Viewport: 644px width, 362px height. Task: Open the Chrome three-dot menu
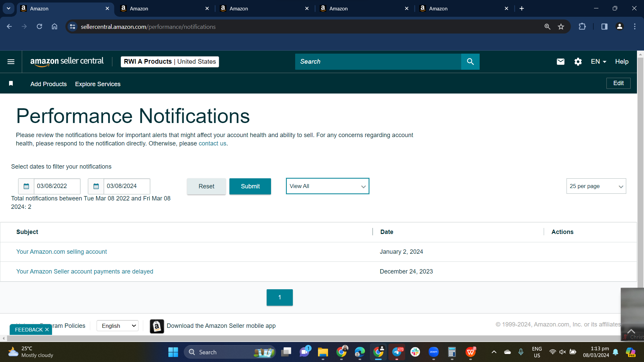pos(635,26)
